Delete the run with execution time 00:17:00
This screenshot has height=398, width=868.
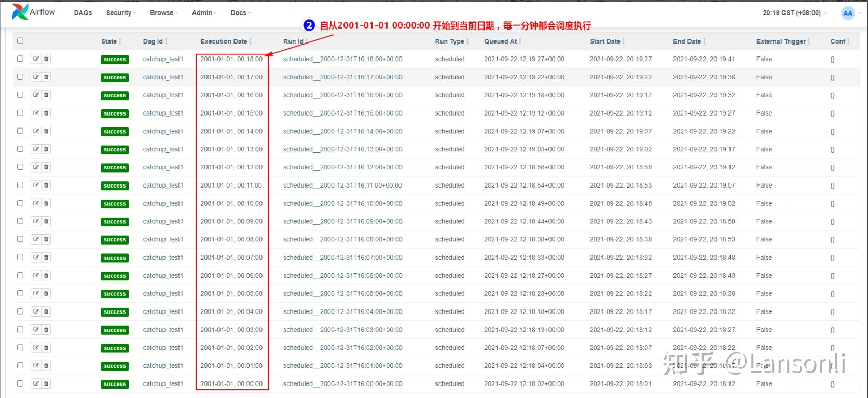[x=46, y=77]
